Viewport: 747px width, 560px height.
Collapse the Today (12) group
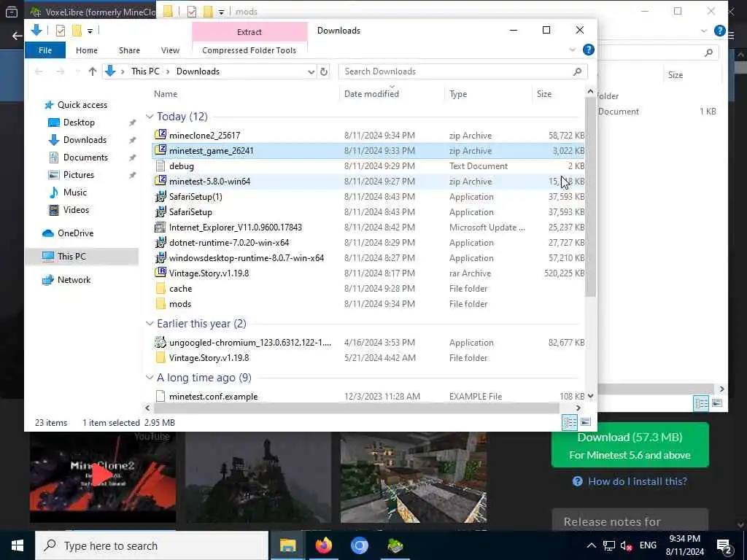(x=150, y=117)
